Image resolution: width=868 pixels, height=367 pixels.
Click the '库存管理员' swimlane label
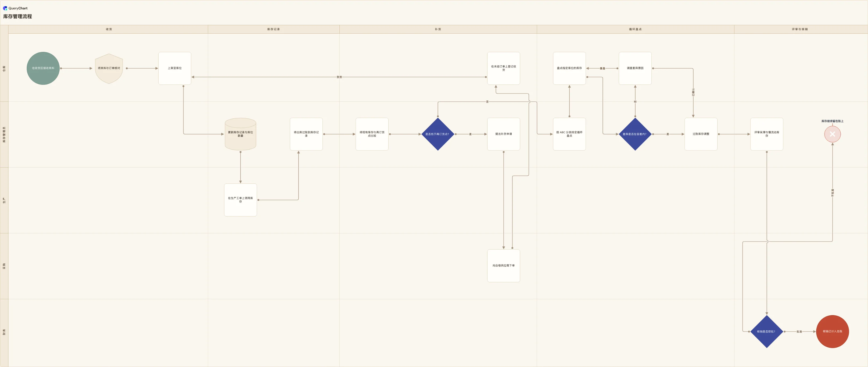click(4, 134)
